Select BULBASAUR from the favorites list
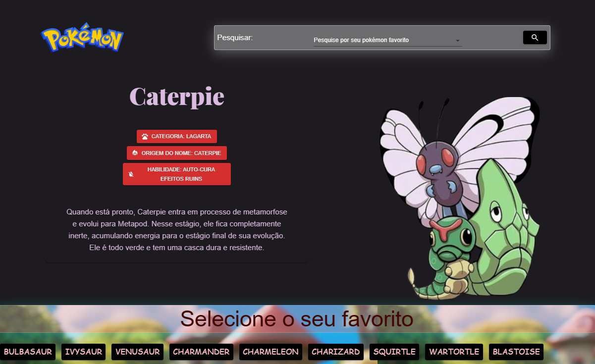Image resolution: width=595 pixels, height=364 pixels. coord(28,352)
